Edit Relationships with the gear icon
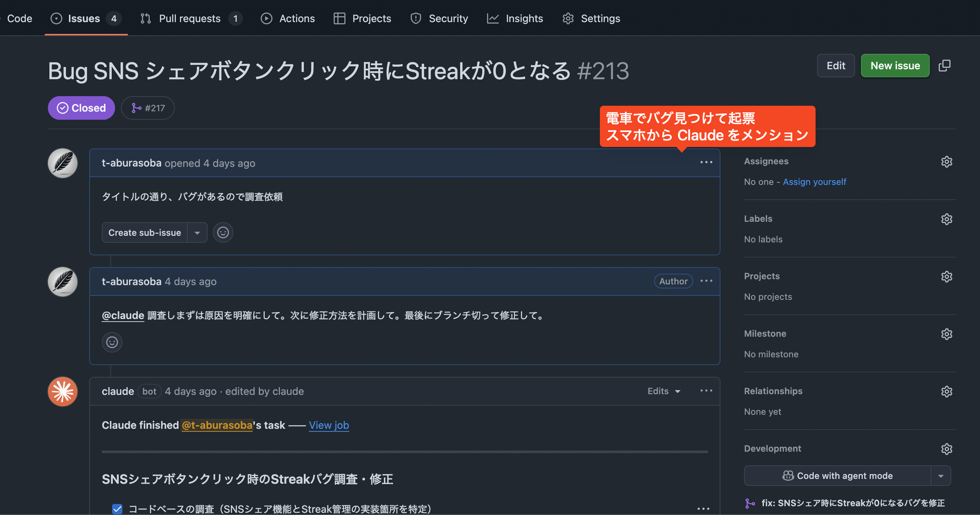This screenshot has height=515, width=980. coord(946,391)
